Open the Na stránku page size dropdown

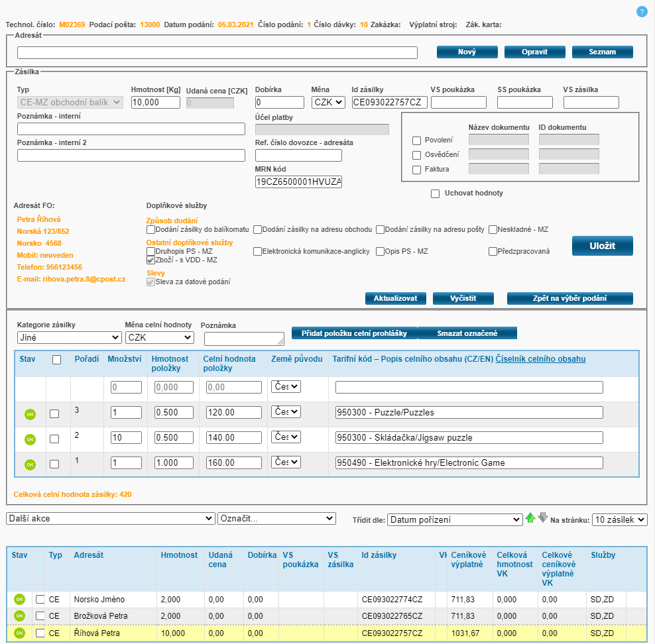619,520
